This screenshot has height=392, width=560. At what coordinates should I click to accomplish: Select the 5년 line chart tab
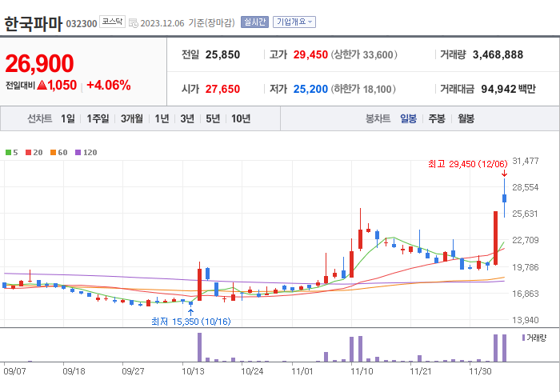(x=213, y=118)
